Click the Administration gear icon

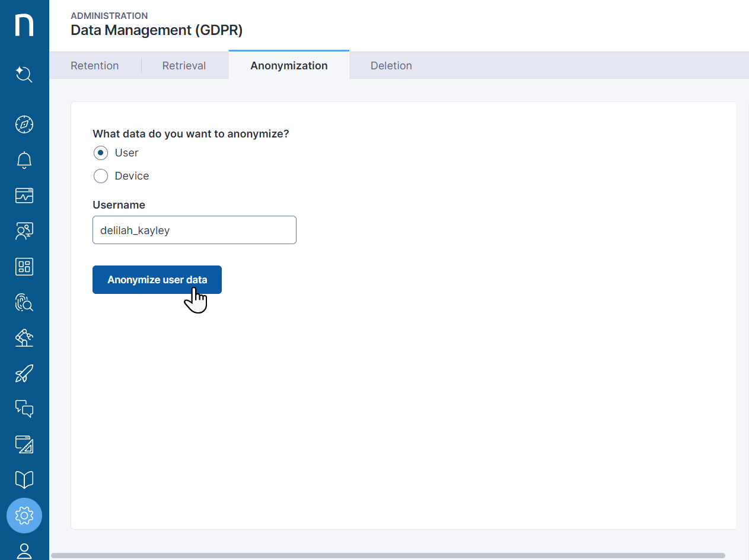tap(24, 516)
